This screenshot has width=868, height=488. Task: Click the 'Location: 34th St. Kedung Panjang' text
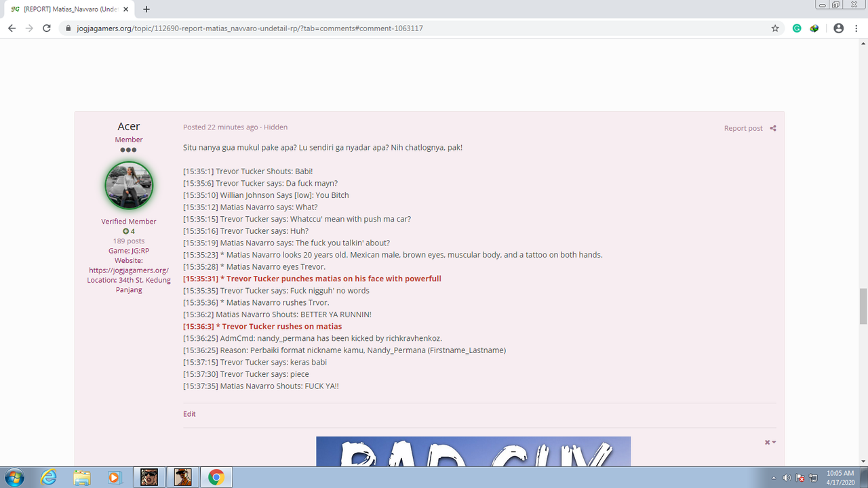coord(129,285)
